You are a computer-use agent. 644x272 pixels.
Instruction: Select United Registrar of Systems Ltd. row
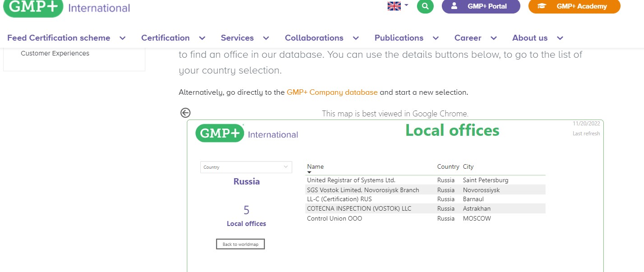(x=426, y=180)
